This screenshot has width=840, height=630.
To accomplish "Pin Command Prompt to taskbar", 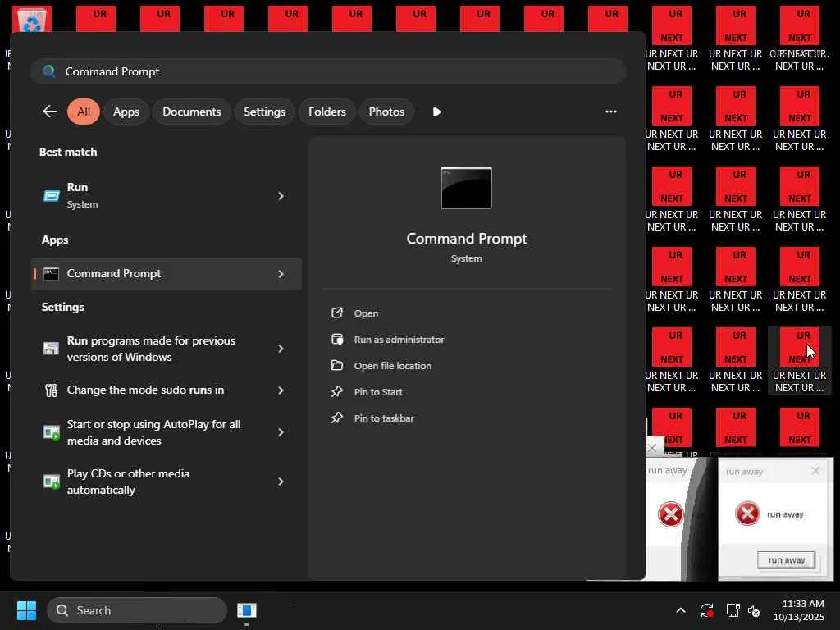I will (x=383, y=418).
